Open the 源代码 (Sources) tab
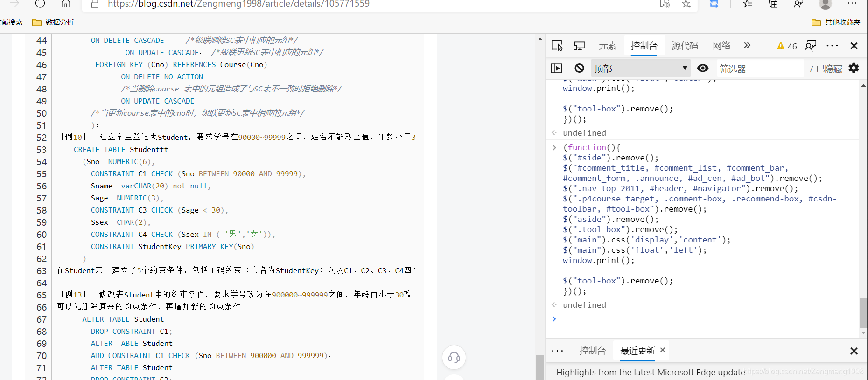The width and height of the screenshot is (868, 380). [685, 46]
